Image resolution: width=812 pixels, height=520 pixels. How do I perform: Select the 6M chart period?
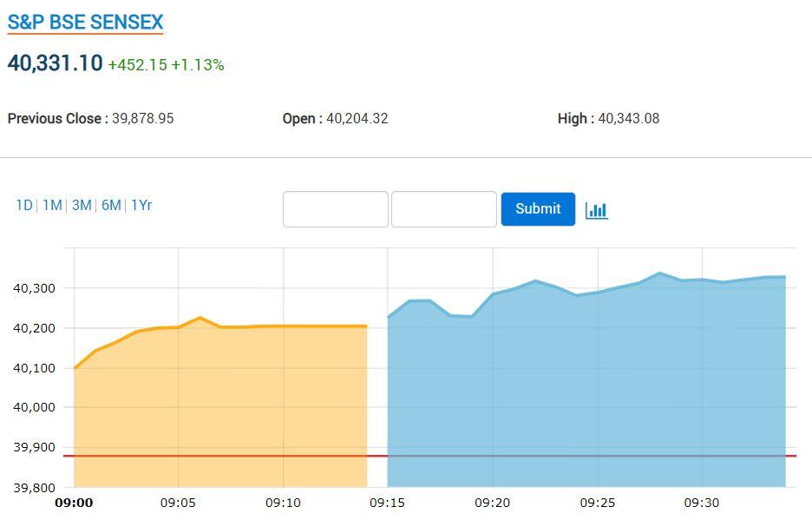[111, 206]
